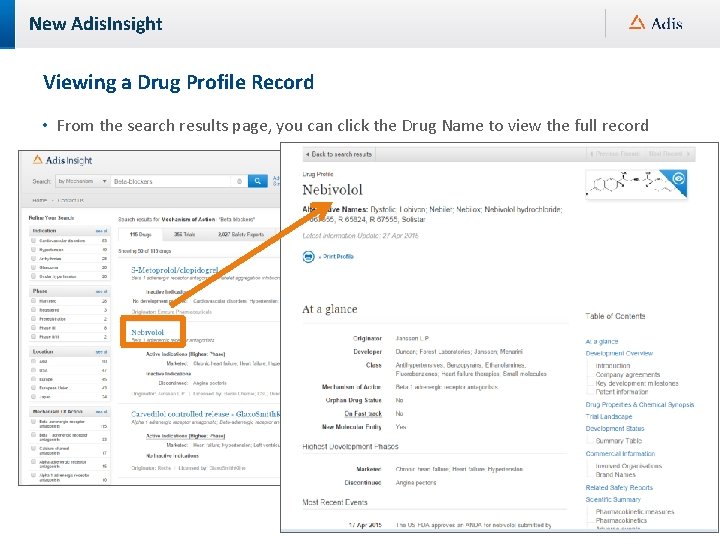Select 'Pharmacokinetic measures' contents entry
The width and height of the screenshot is (720, 540).
[635, 512]
